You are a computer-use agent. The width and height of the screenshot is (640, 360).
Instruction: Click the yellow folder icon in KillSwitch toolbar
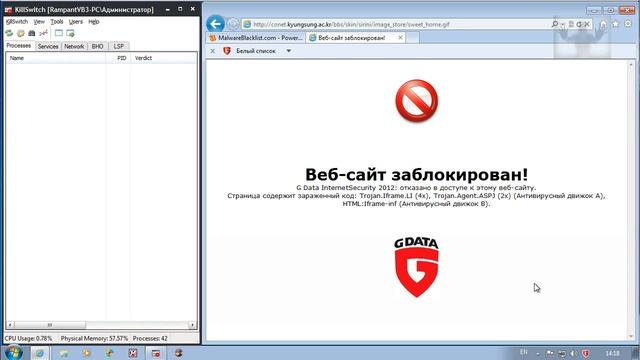tap(20, 33)
